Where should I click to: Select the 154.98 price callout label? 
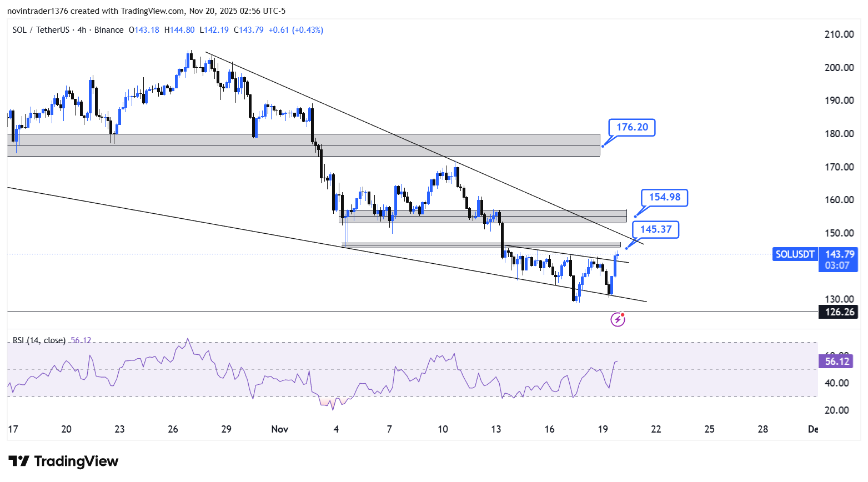pos(664,197)
